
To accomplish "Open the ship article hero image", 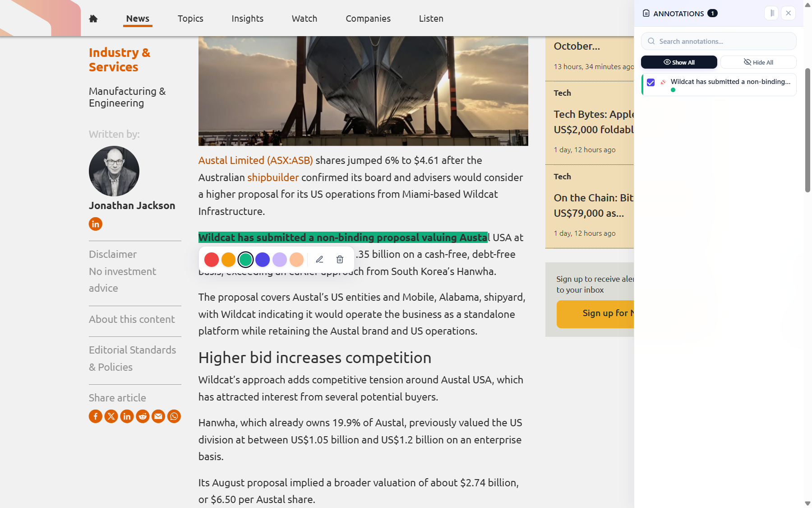I will (x=363, y=91).
